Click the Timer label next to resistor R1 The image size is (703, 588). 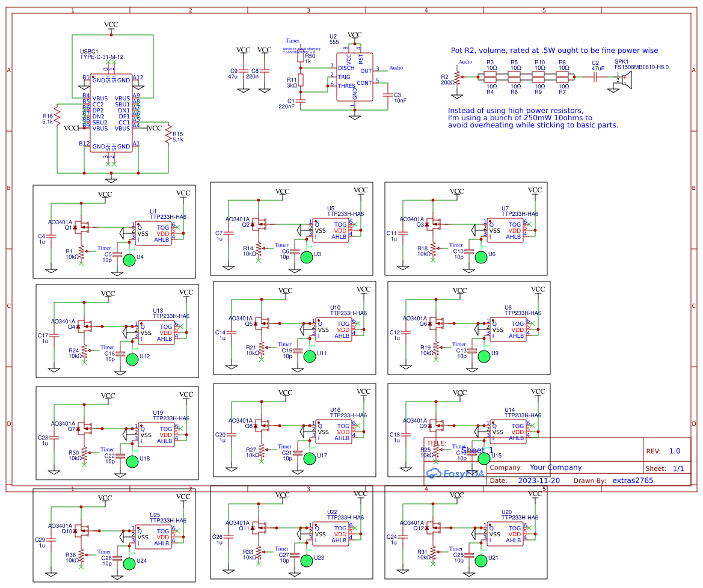(104, 248)
